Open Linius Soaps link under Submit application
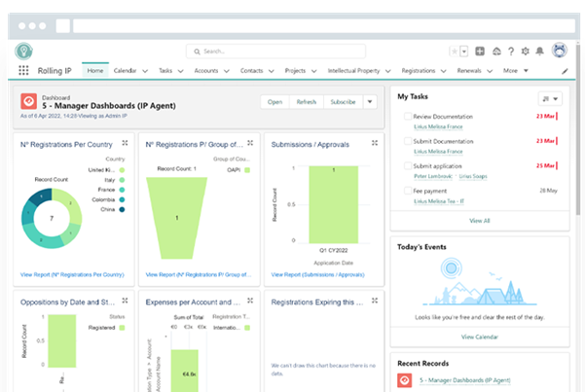The image size is (585, 392). point(473,176)
